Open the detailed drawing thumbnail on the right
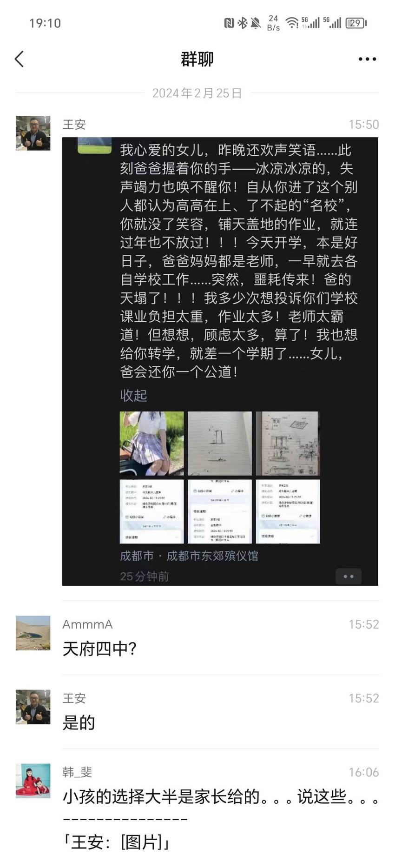The image size is (395, 868). pyautogui.click(x=288, y=443)
